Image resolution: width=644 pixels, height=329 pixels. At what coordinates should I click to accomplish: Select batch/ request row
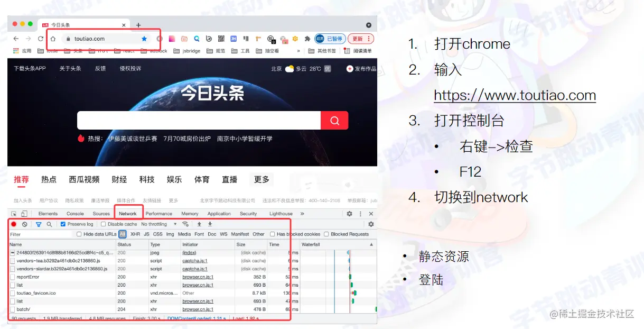point(192,309)
